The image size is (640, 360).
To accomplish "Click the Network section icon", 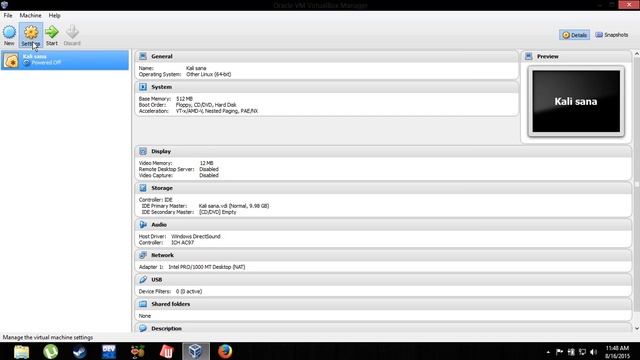I will (x=143, y=255).
